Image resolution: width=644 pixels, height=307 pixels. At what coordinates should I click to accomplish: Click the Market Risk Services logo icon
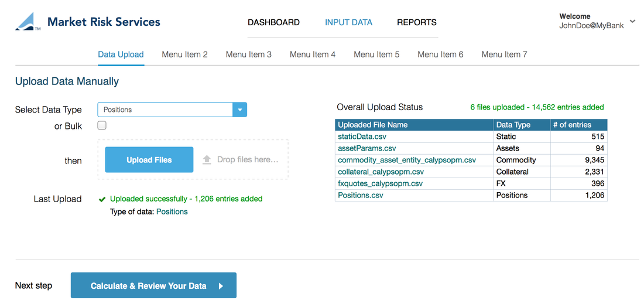click(28, 22)
